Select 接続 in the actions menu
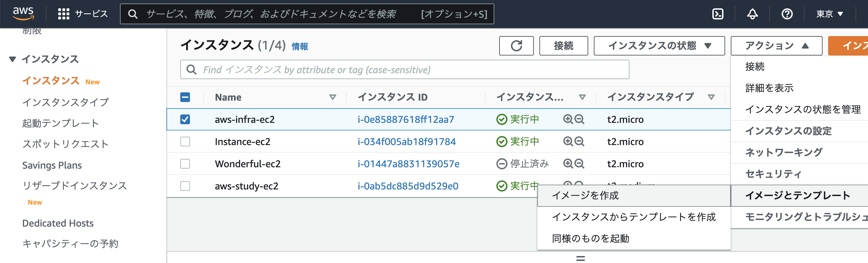The height and width of the screenshot is (263, 868). [799, 67]
